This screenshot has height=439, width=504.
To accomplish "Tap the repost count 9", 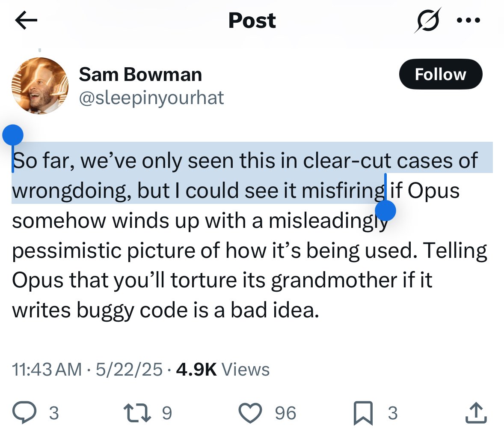I will point(167,413).
